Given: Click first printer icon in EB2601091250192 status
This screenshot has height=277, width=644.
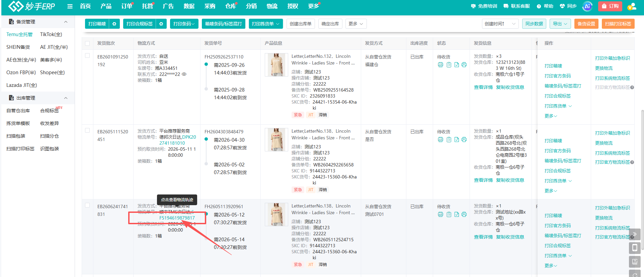Looking at the screenshot, I should tap(440, 65).
